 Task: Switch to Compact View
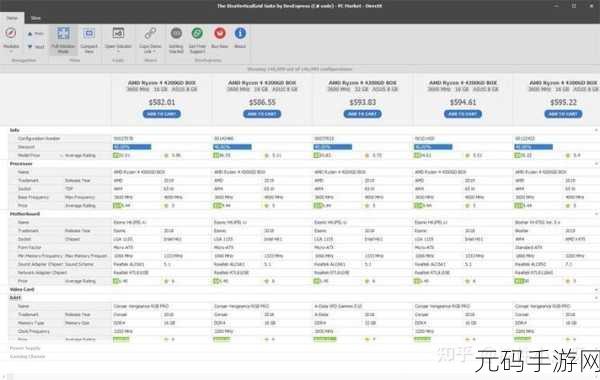[x=89, y=40]
